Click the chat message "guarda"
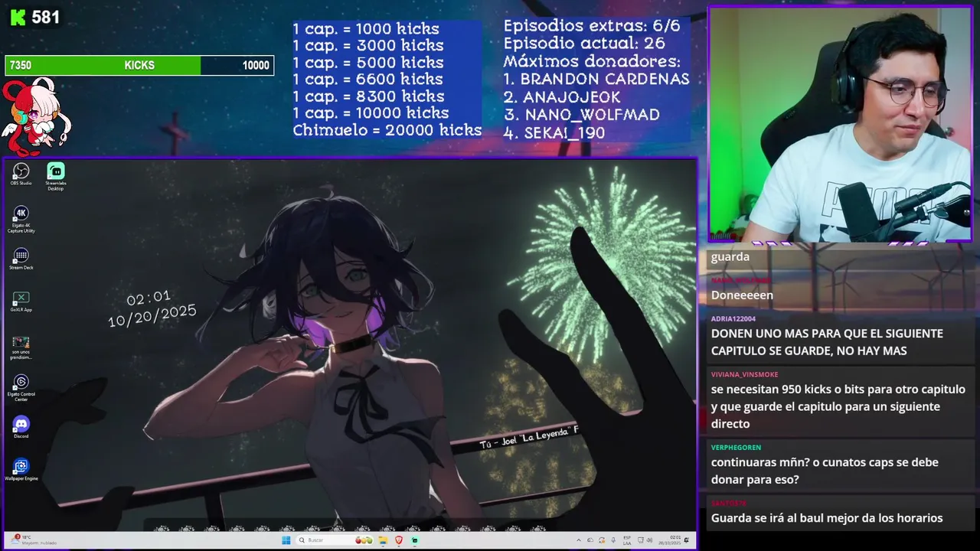Screen dimensions: 980x551 [x=730, y=256]
